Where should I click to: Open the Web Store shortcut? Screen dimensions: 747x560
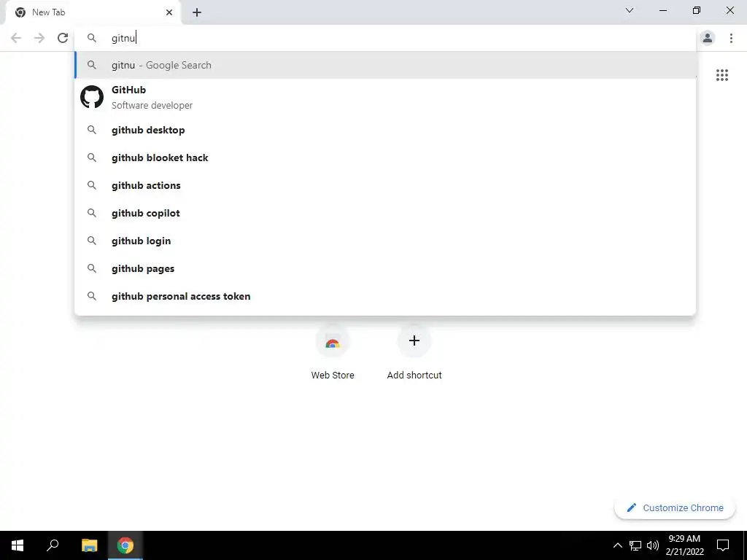(x=333, y=353)
